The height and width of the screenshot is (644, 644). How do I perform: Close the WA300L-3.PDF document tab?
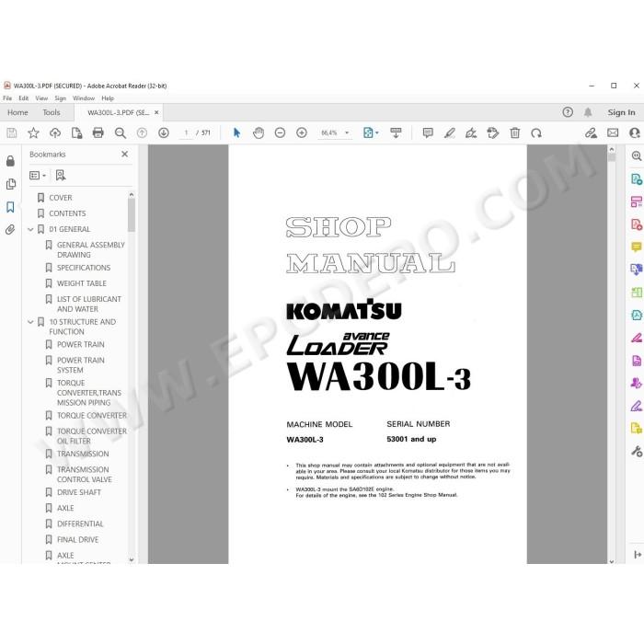pyautogui.click(x=156, y=112)
